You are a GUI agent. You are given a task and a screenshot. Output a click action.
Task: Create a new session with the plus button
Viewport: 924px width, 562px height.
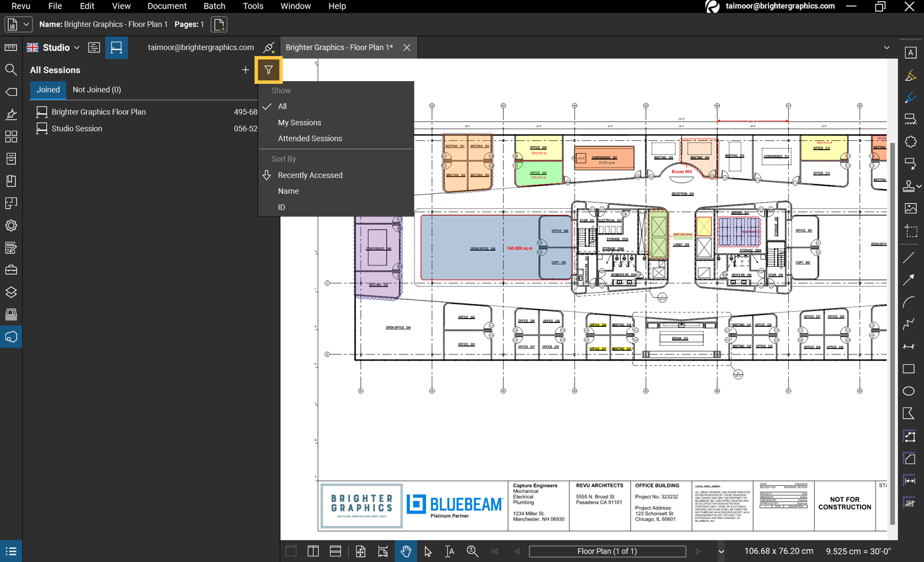245,70
